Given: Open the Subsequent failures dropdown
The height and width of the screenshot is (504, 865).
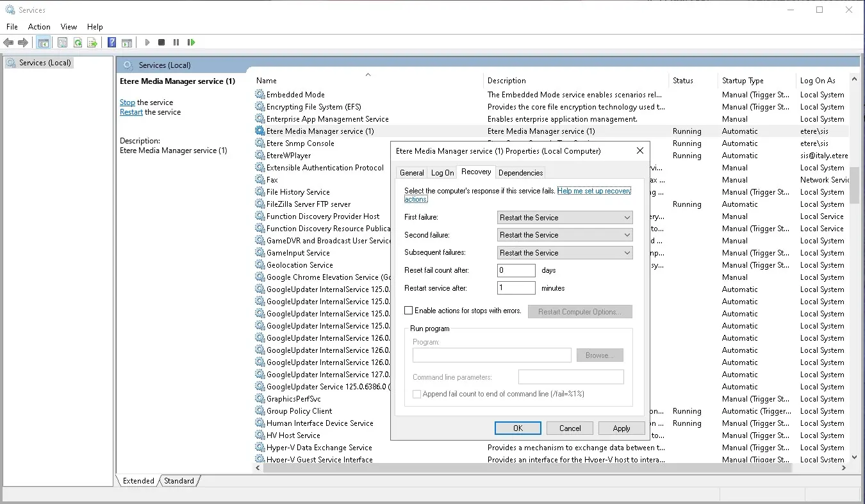Looking at the screenshot, I should (564, 253).
